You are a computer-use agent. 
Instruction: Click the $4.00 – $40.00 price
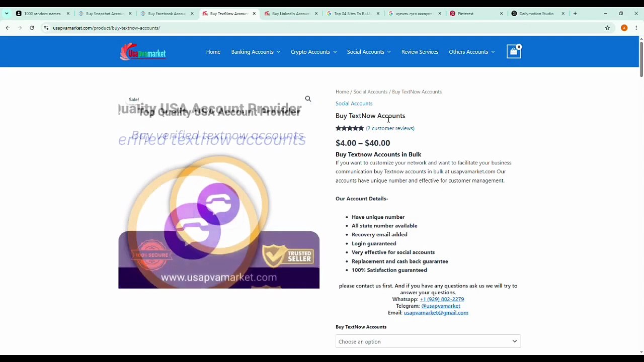click(x=363, y=143)
